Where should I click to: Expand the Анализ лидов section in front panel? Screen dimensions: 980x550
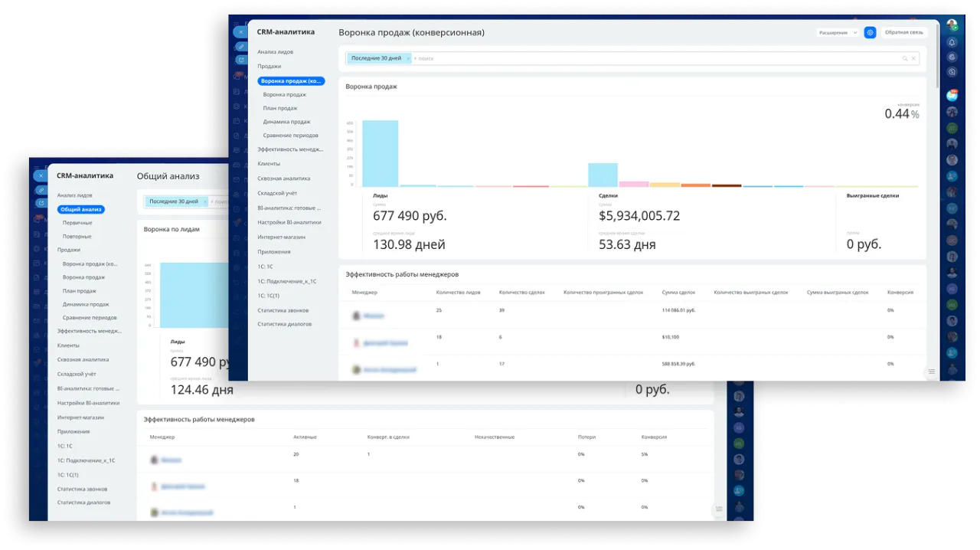point(275,52)
